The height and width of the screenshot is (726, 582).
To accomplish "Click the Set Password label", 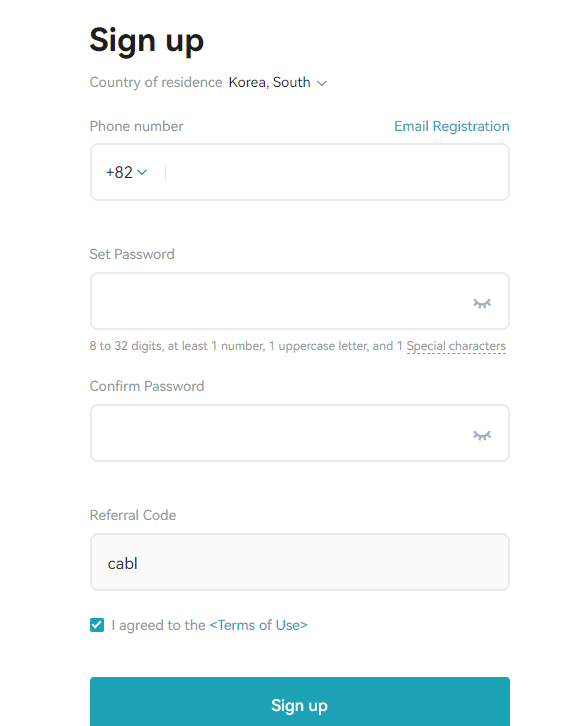I will tap(132, 254).
